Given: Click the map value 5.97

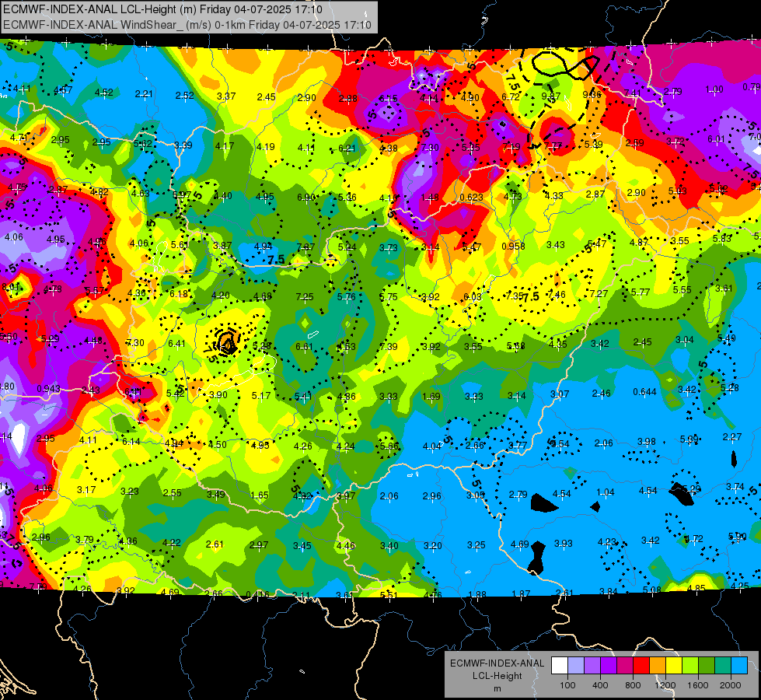Looking at the screenshot, I should tap(182, 194).
